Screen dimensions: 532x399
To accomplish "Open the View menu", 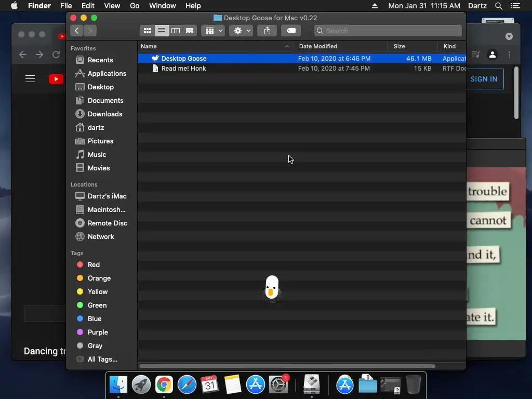I will (112, 6).
